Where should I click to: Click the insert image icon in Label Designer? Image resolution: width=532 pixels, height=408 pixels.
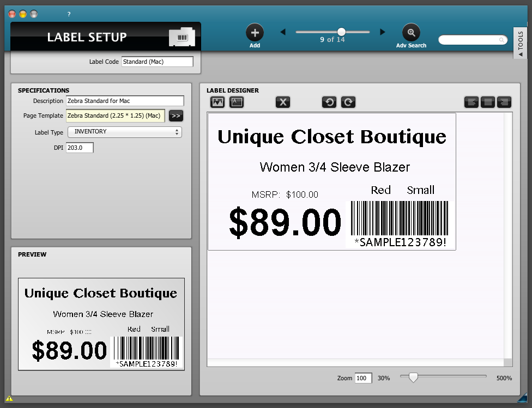pyautogui.click(x=217, y=102)
